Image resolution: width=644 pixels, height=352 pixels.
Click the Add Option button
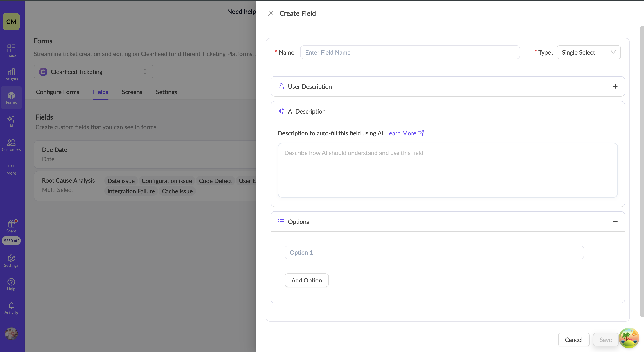(306, 280)
